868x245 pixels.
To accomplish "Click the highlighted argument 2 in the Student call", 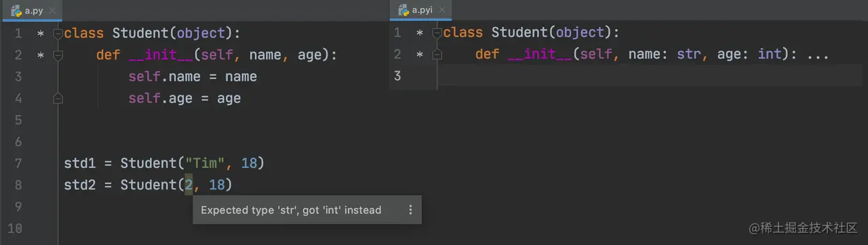I will point(189,185).
